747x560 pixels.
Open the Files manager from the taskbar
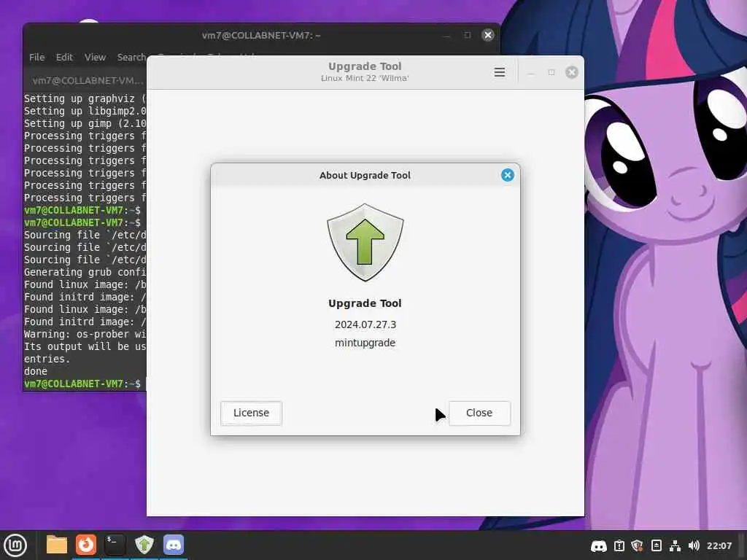[57, 545]
